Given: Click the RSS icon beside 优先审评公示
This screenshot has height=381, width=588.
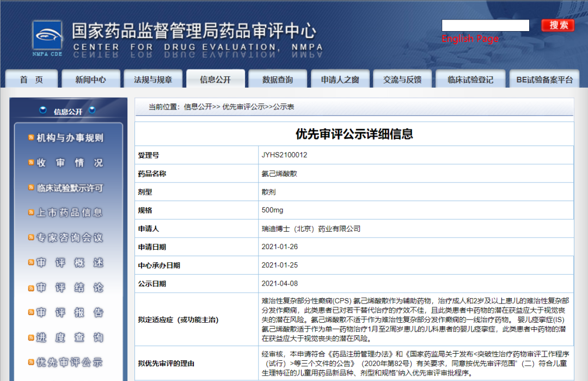Looking at the screenshot, I should (x=31, y=362).
